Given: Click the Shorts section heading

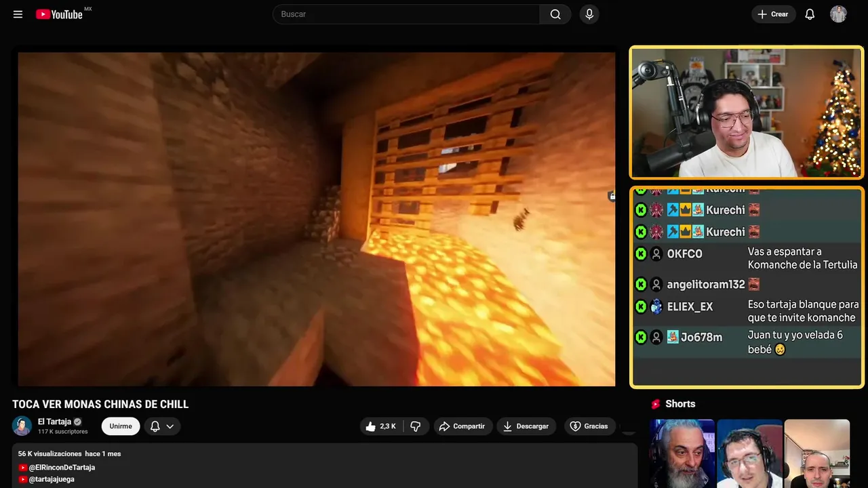Looking at the screenshot, I should point(680,404).
